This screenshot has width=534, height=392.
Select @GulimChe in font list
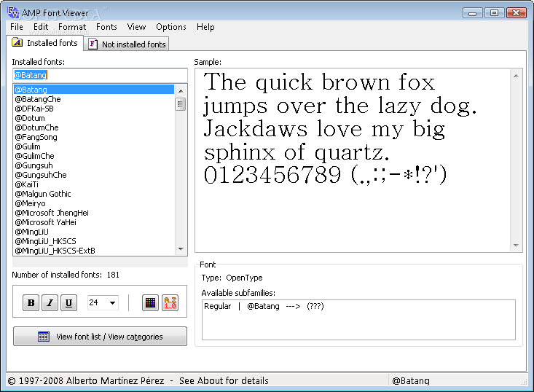pos(94,156)
